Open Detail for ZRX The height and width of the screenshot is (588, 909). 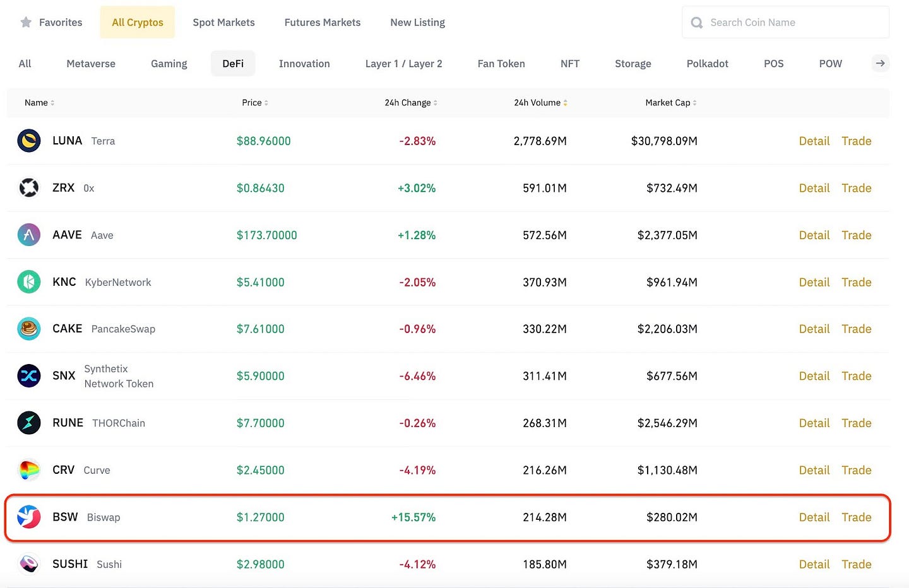coord(814,188)
